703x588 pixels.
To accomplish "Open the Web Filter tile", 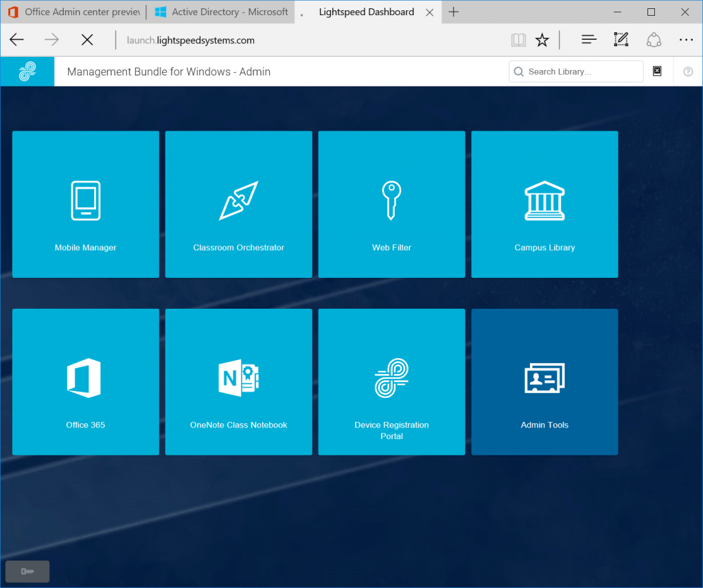I will point(391,204).
